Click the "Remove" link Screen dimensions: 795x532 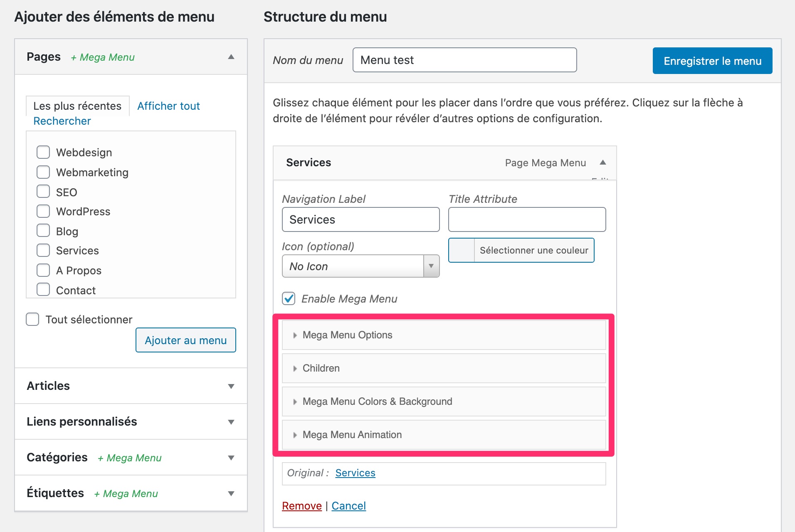(301, 506)
